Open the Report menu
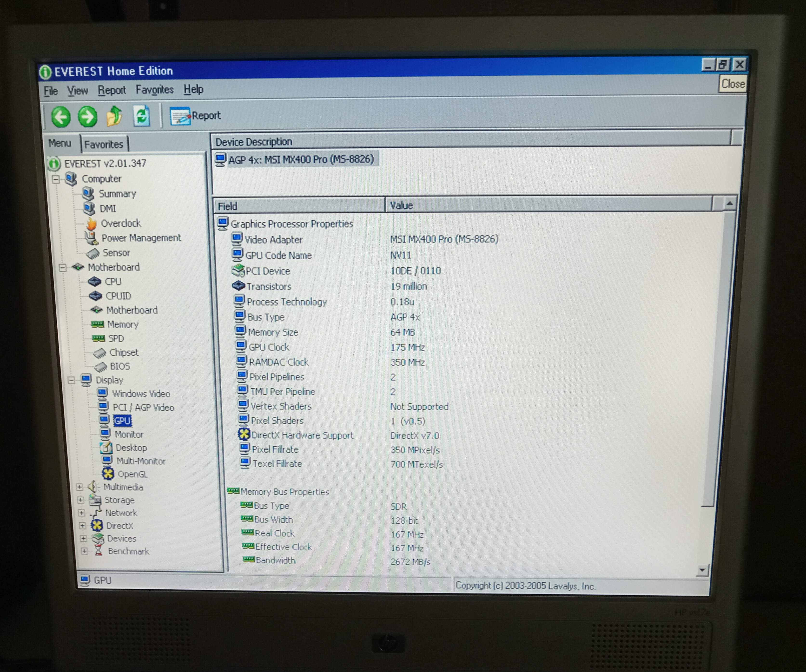This screenshot has height=672, width=806. tap(111, 90)
